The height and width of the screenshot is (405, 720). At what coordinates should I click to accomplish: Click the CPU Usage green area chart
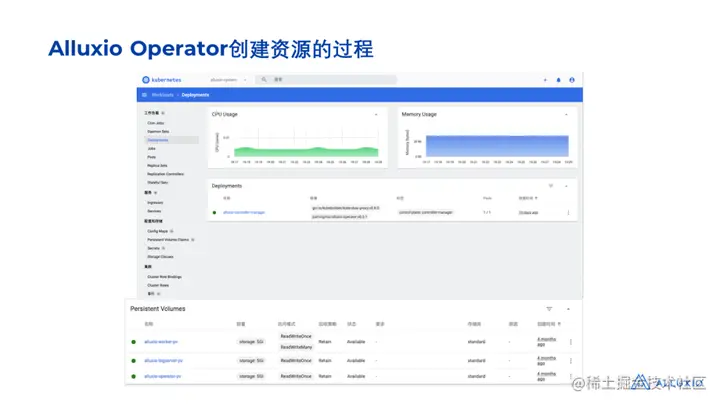(306, 152)
